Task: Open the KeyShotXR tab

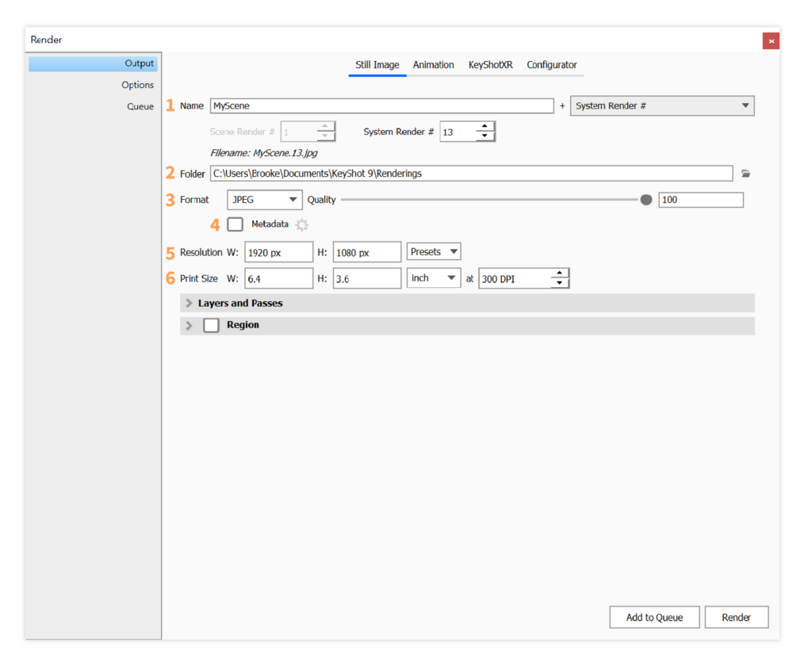Action: [490, 65]
